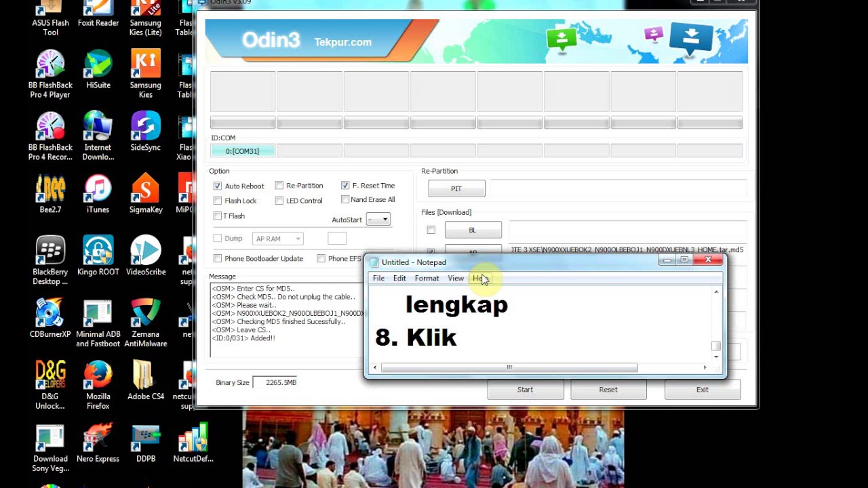The height and width of the screenshot is (488, 868).
Task: Open Notepad Help menu
Action: (x=479, y=278)
